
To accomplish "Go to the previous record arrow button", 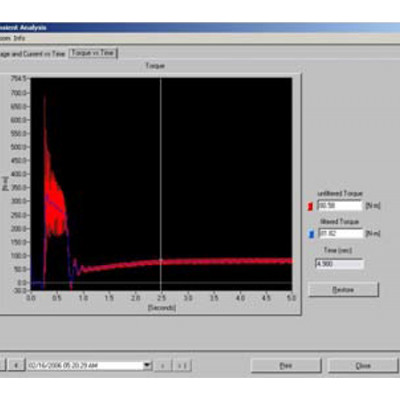I will pos(16,365).
